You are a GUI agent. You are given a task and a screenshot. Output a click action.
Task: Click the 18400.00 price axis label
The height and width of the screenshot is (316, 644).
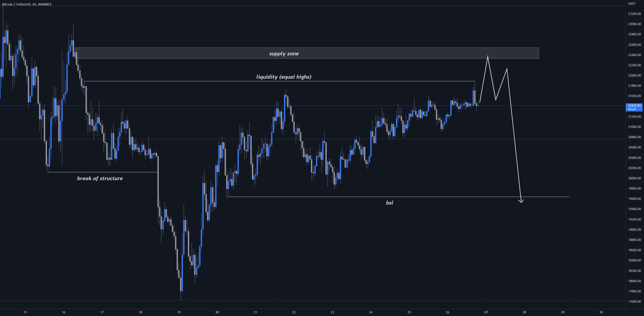click(635, 260)
